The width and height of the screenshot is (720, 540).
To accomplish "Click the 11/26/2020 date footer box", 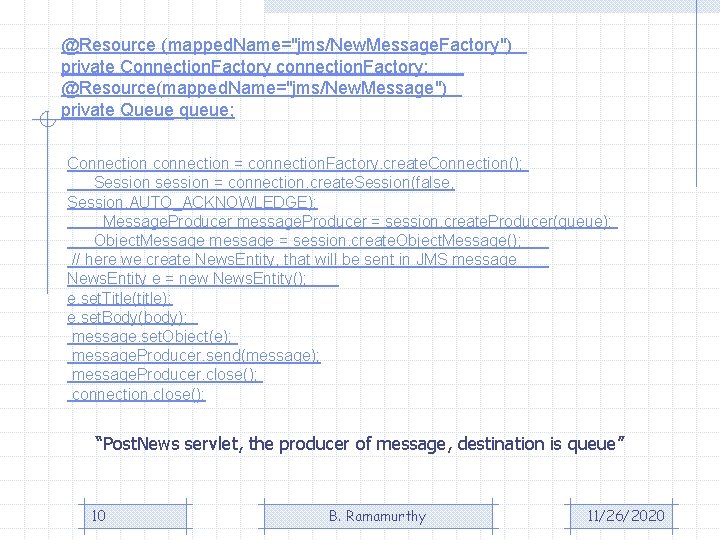I will click(x=621, y=516).
